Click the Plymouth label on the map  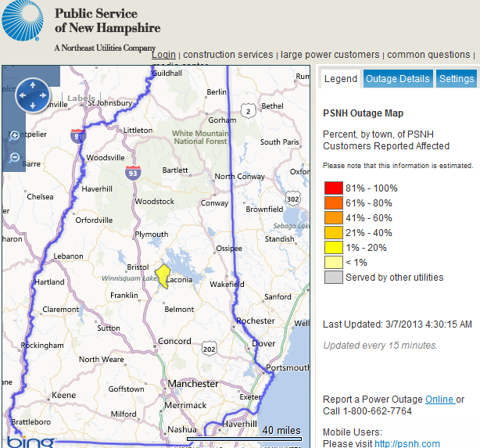pyautogui.click(x=152, y=235)
